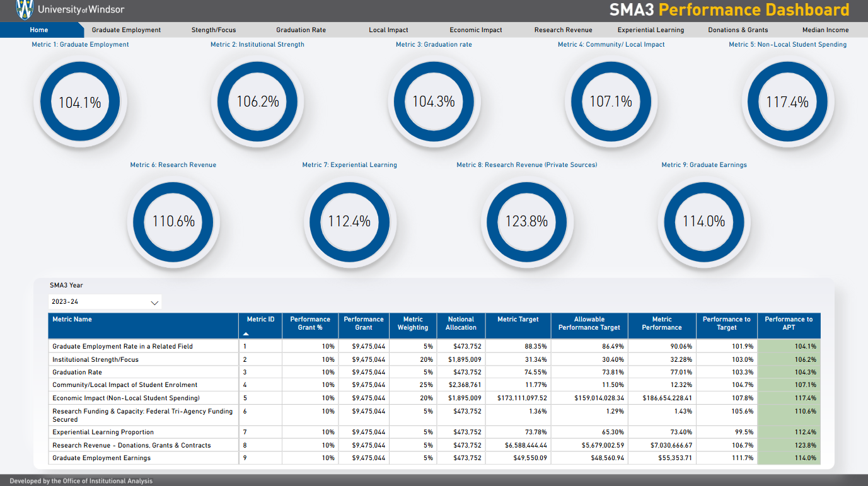Screen dimensions: 868x486
Task: Click the Metric 9 Graduate Earnings gauge
Action: tap(704, 222)
